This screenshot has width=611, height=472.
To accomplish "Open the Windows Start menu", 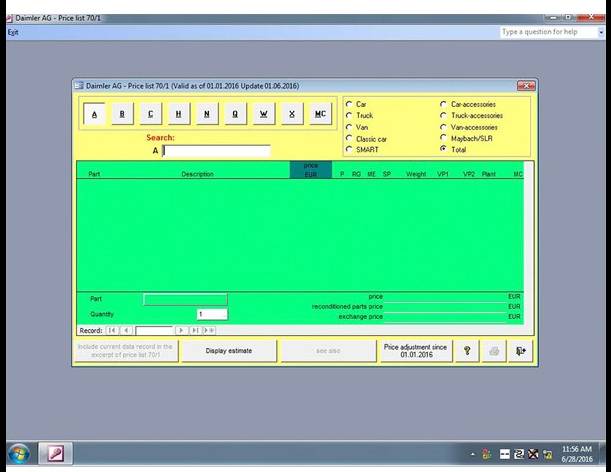I will (x=18, y=454).
